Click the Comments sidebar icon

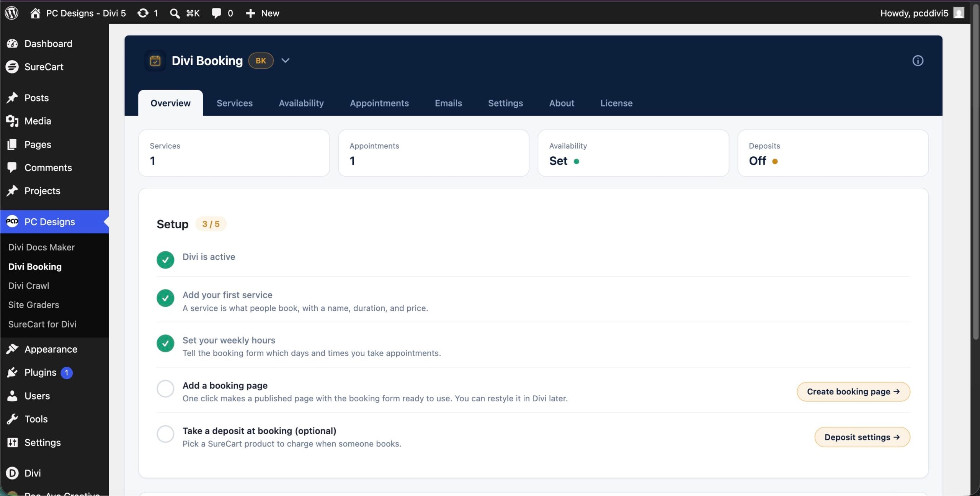click(12, 167)
